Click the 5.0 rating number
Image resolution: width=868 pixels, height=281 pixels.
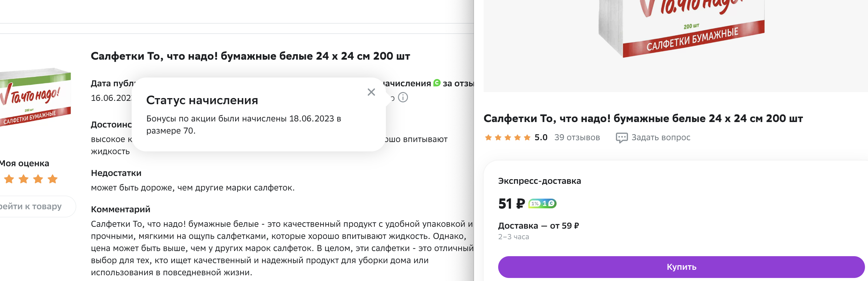(541, 137)
